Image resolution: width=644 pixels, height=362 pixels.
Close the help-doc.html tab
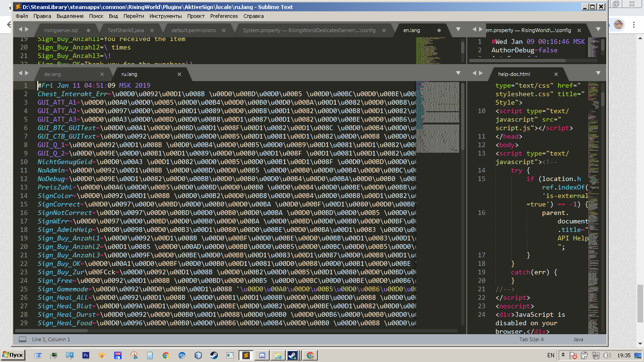click(556, 74)
